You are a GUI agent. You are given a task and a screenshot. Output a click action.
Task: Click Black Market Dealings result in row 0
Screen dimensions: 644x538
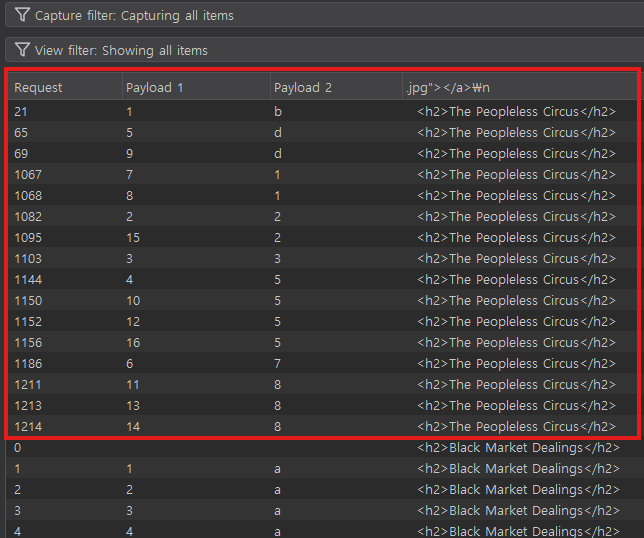[x=518, y=447]
